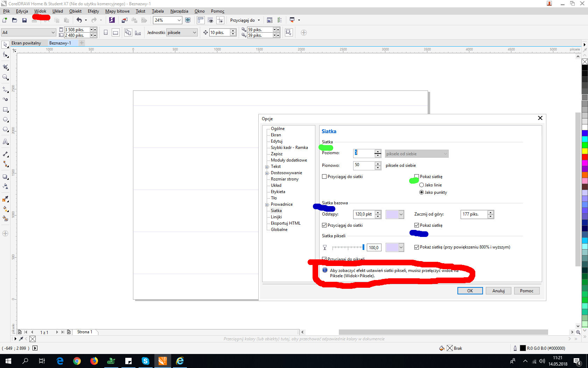Expand the Prowadnice tree node

coord(267,205)
